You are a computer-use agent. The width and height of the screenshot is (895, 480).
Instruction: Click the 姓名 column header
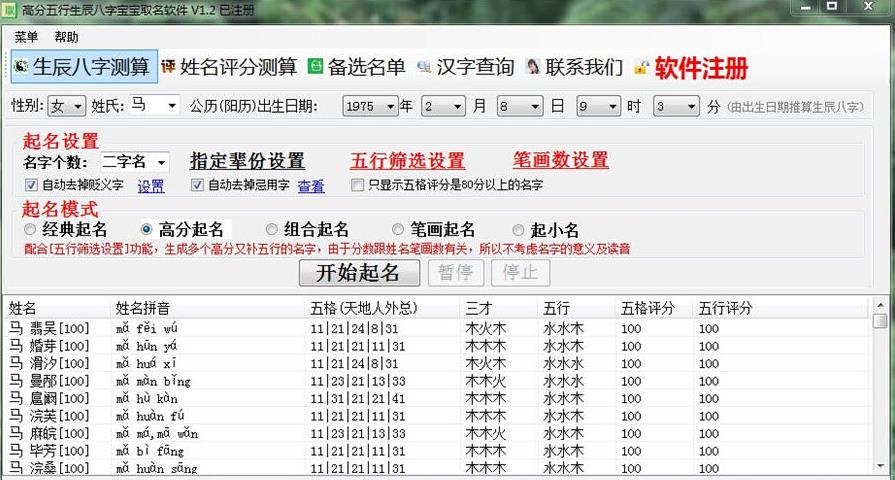(x=56, y=309)
